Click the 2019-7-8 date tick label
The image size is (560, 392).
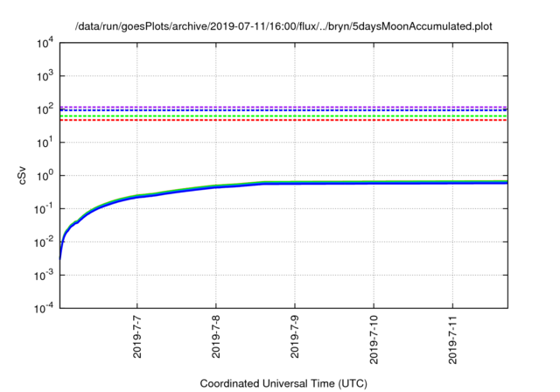point(216,337)
